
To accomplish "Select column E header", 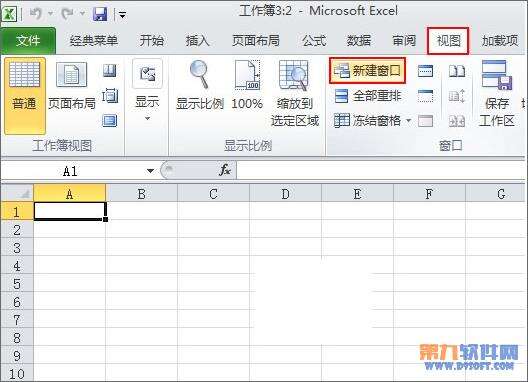I will click(x=357, y=194).
